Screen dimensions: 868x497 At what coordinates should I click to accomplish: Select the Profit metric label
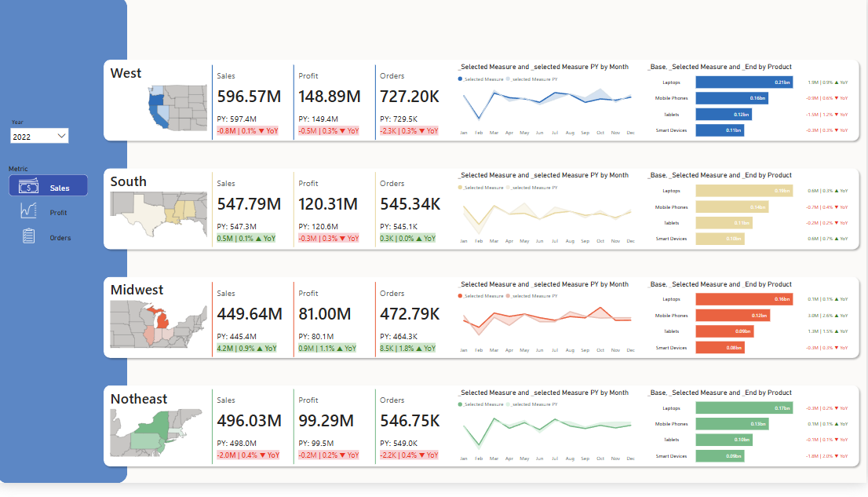coord(58,213)
